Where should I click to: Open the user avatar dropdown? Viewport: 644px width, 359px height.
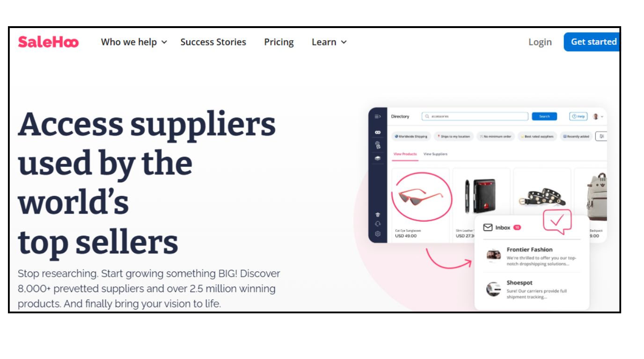(598, 116)
